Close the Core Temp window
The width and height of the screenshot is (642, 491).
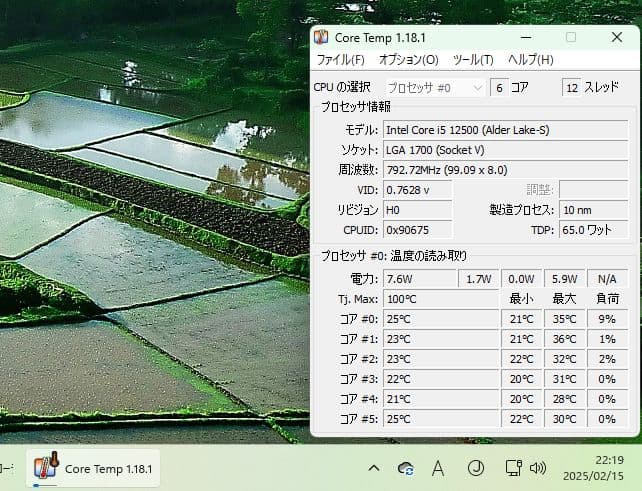tap(617, 38)
